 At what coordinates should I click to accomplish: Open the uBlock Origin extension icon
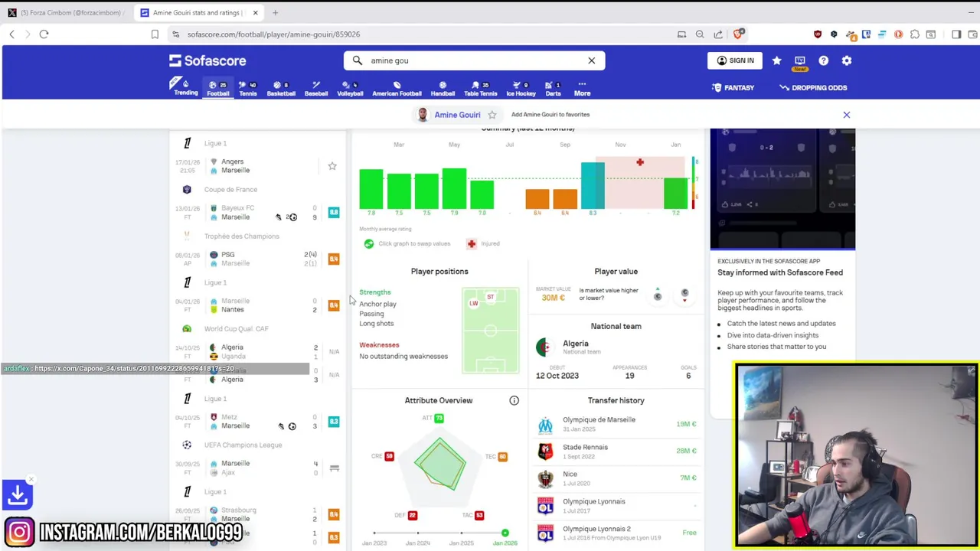[x=818, y=34]
